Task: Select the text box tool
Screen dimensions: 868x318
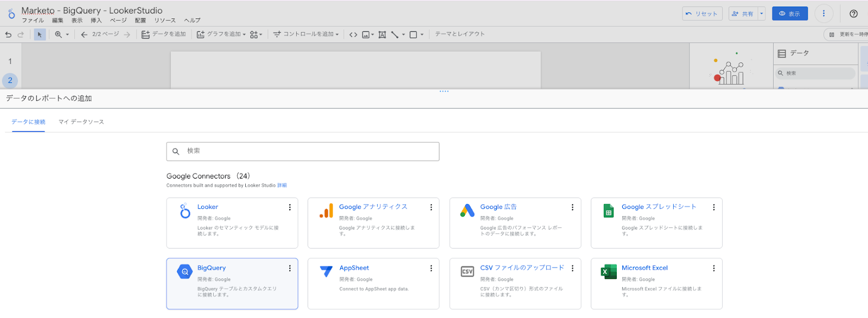Action: pyautogui.click(x=382, y=35)
